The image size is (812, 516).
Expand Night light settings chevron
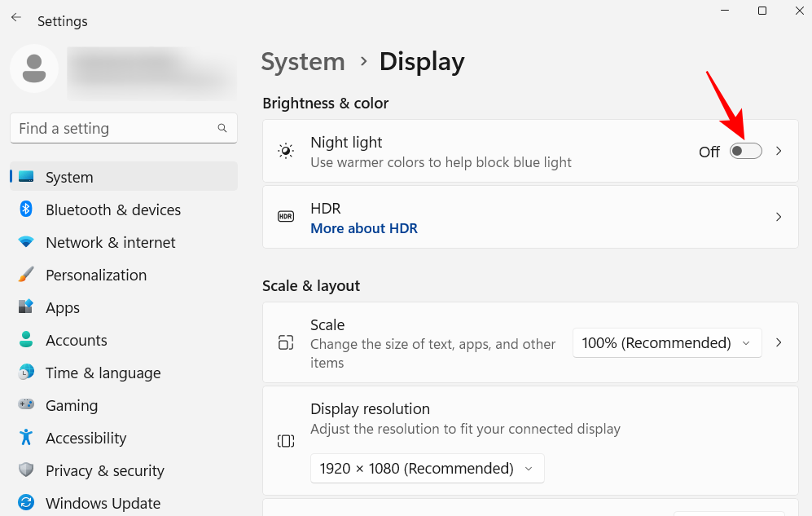pyautogui.click(x=779, y=151)
